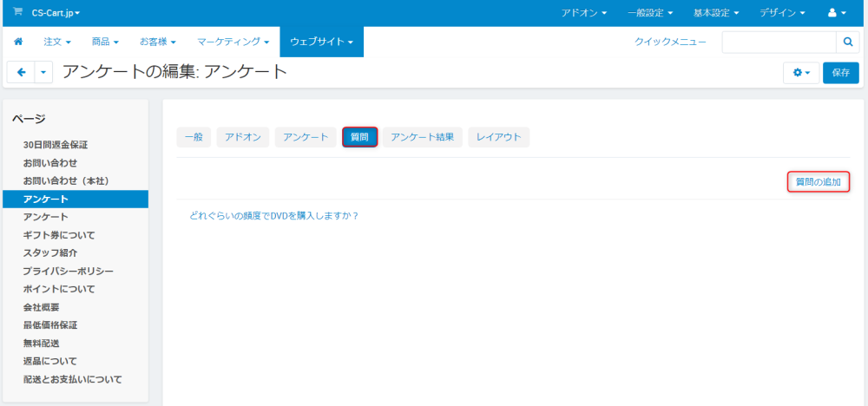Image resolution: width=868 pixels, height=406 pixels.
Task: Click the back arrow button
Action: (21, 73)
